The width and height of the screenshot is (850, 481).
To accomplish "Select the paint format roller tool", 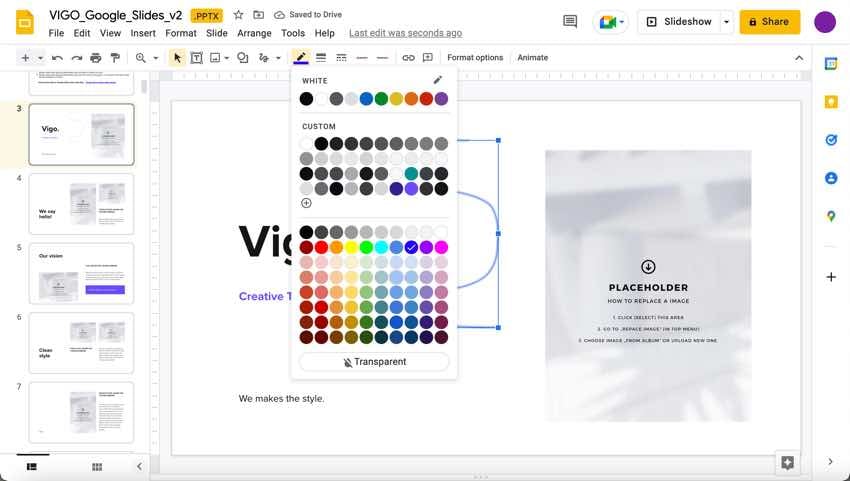I will click(114, 58).
